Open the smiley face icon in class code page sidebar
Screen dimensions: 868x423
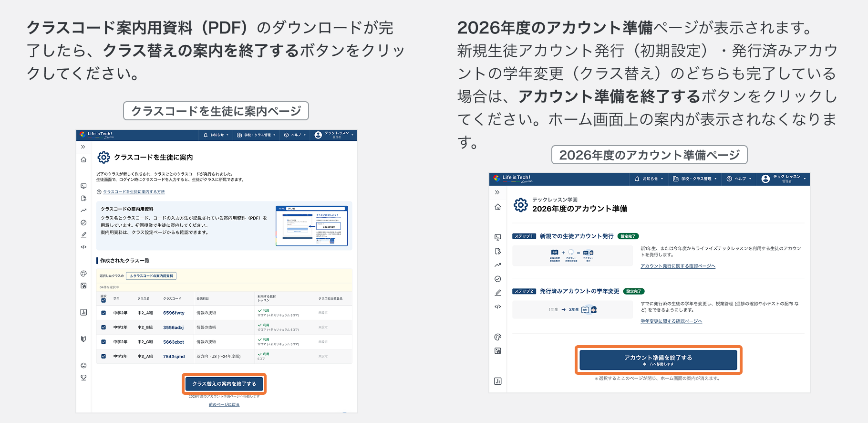(83, 365)
